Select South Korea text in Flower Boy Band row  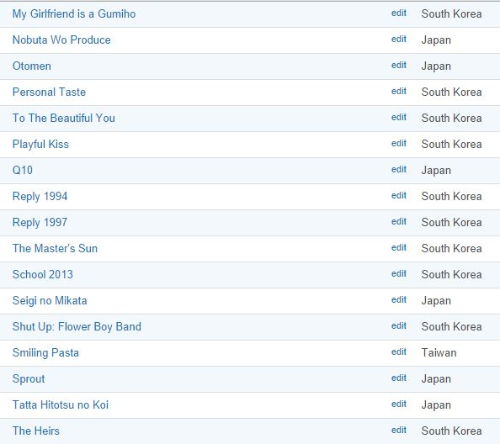click(451, 327)
